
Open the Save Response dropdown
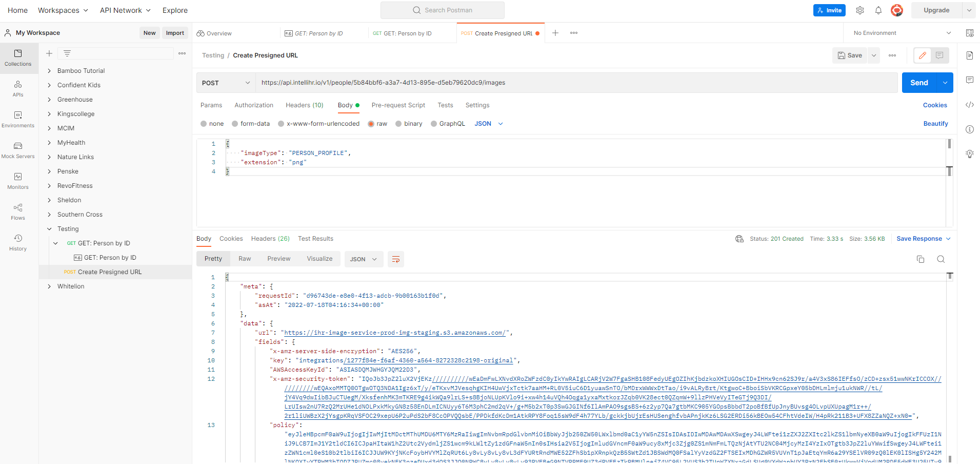tap(924, 239)
